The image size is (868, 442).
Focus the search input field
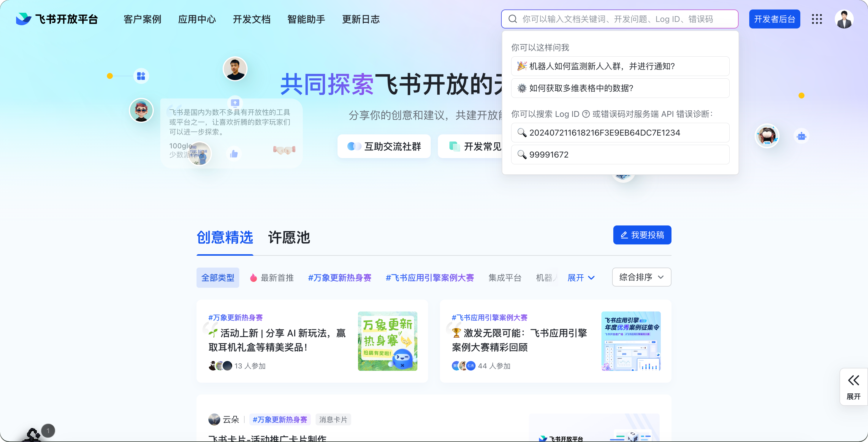tap(620, 19)
